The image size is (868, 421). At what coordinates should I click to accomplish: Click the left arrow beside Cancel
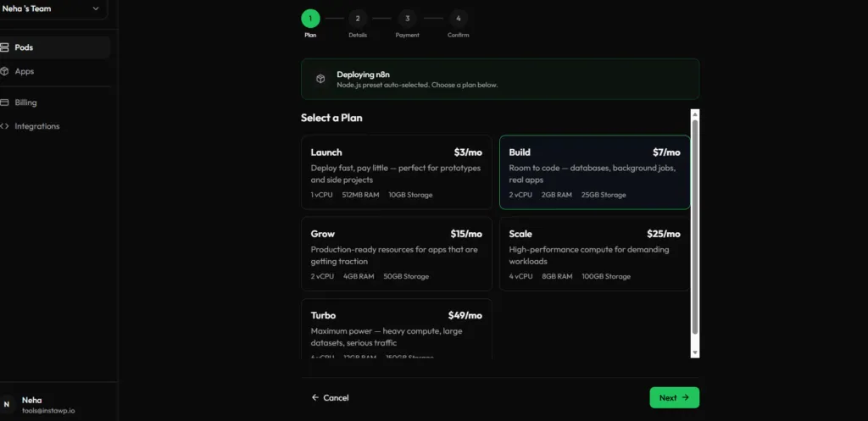(x=315, y=397)
